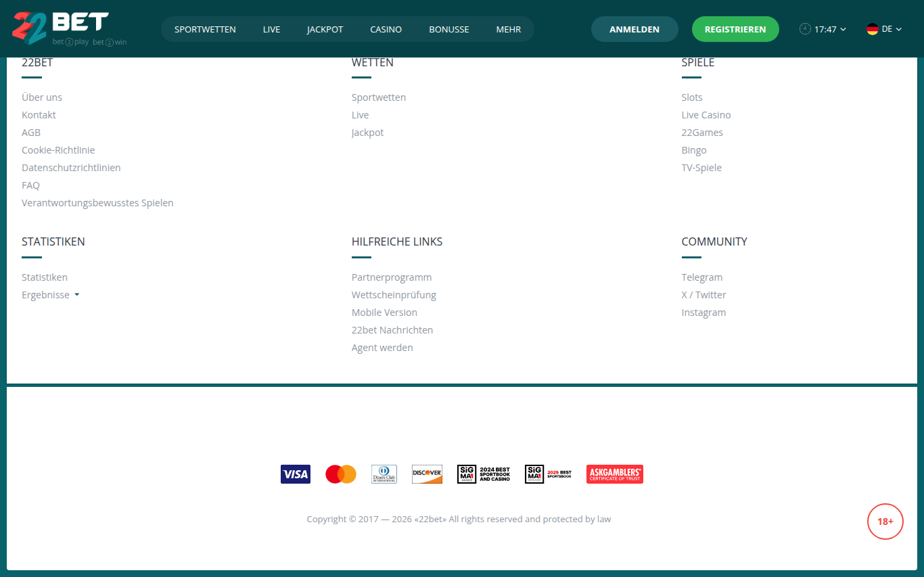The image size is (924, 577).
Task: Open the Slots link
Action: (x=692, y=97)
